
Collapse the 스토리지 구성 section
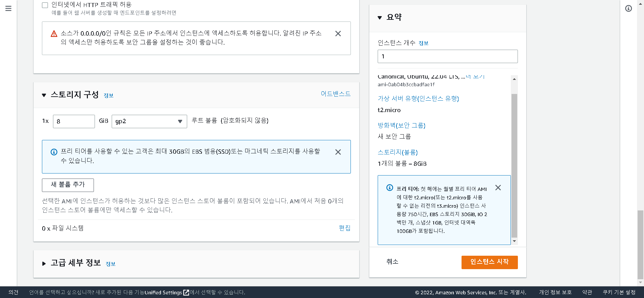[44, 95]
